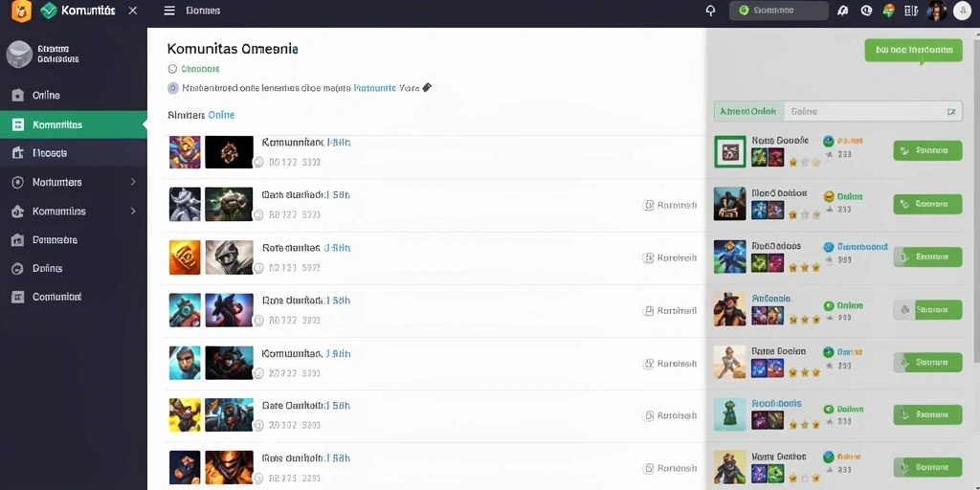Select the Komunitas item highlighted in the sidebar
This screenshot has width=980, height=490.
[73, 124]
